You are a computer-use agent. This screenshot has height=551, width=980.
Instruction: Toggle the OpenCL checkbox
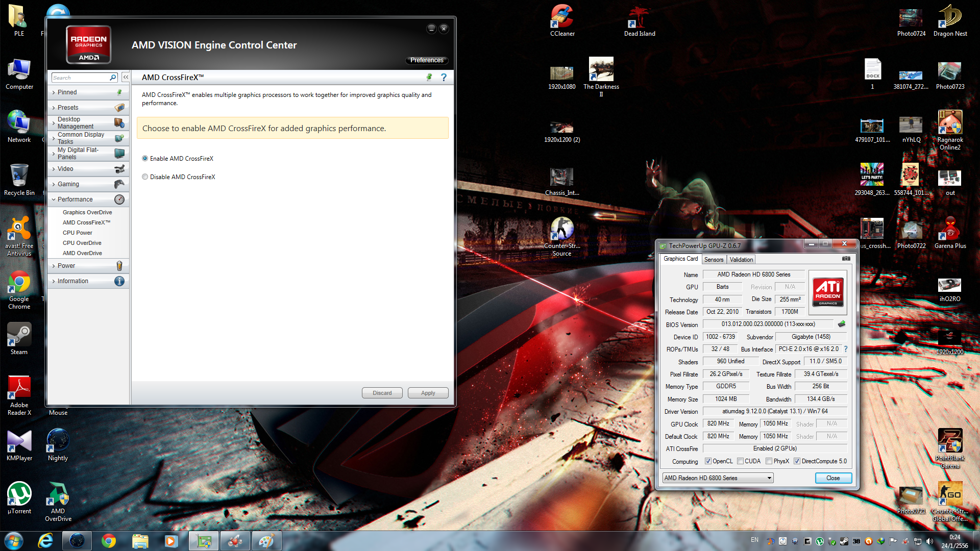(708, 461)
